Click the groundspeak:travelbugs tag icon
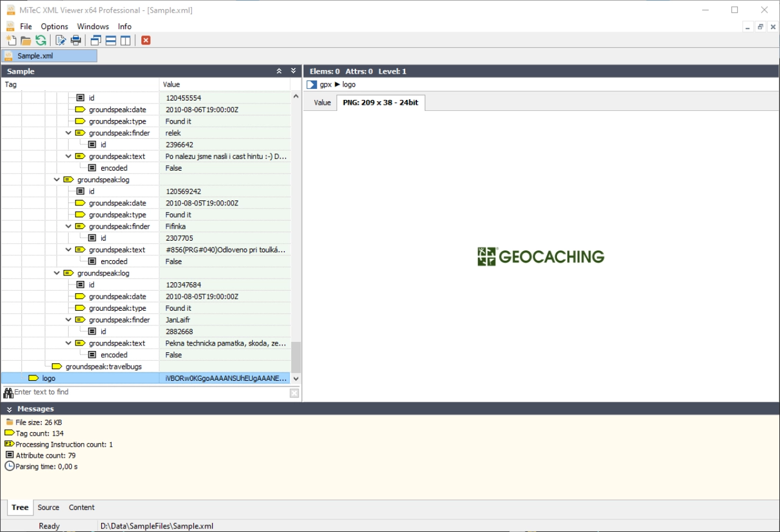 57,367
